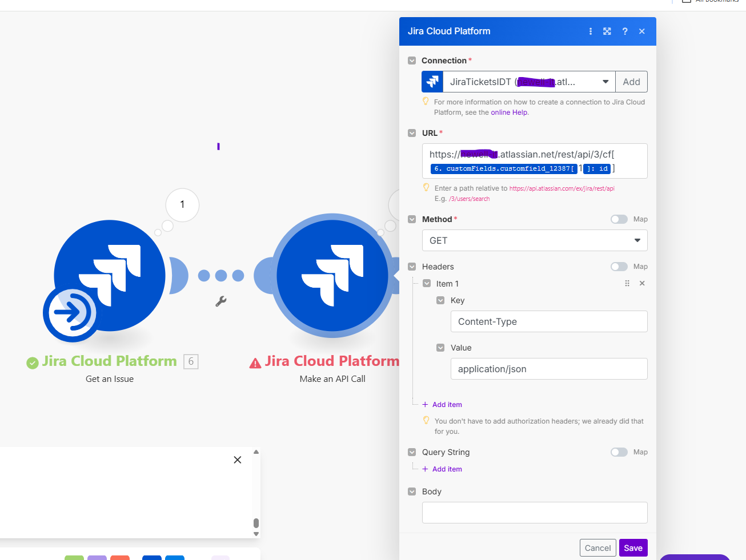Toggle the Map switch for Headers
Screen dimensions: 746x560
point(619,267)
